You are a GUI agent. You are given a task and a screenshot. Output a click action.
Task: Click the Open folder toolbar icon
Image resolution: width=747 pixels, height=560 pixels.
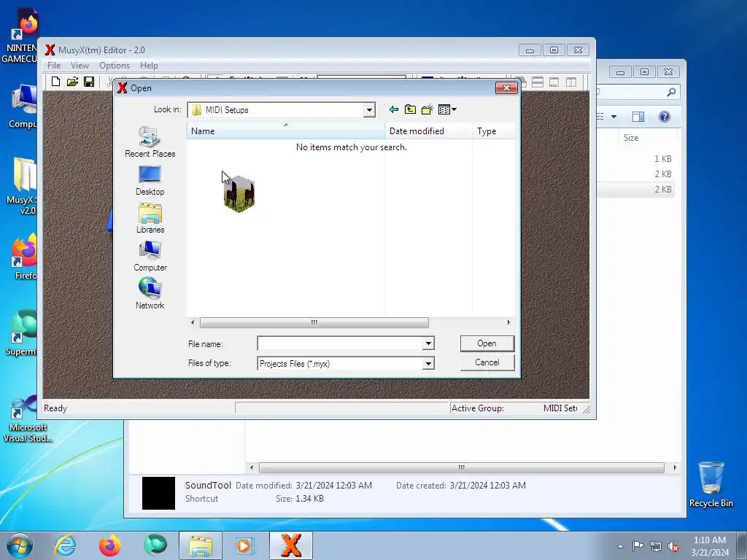tap(72, 82)
